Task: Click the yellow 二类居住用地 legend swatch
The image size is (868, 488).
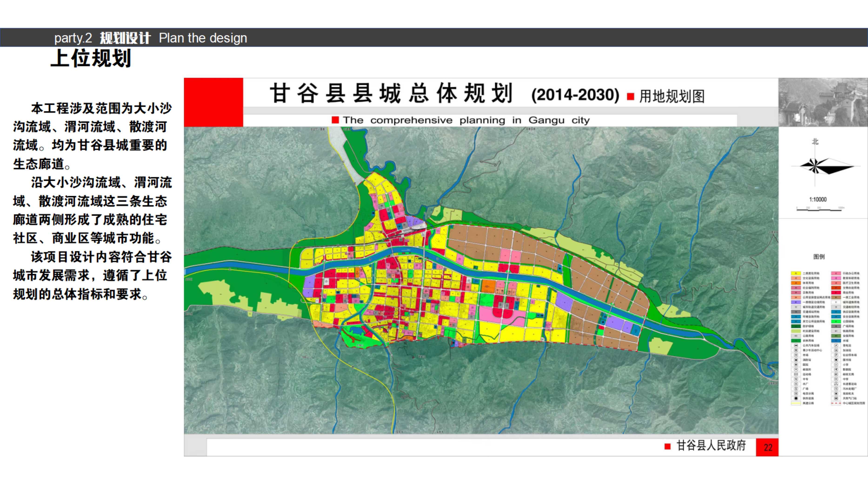Action: tap(796, 274)
